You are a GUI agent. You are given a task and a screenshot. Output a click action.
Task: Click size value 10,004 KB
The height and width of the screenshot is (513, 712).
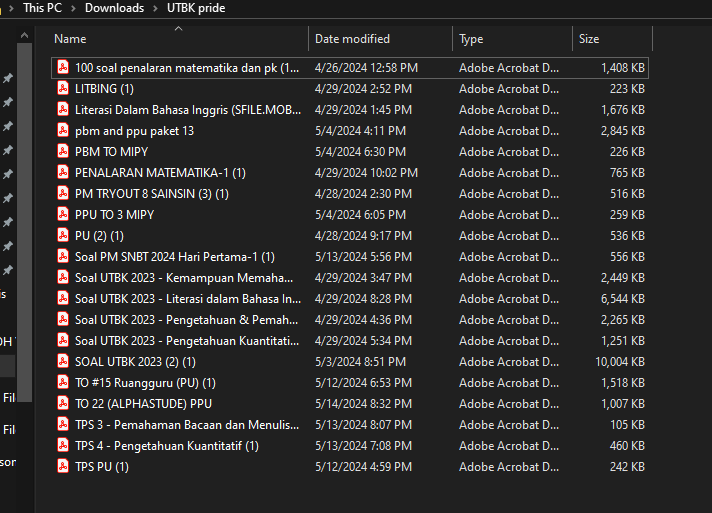[620, 362]
